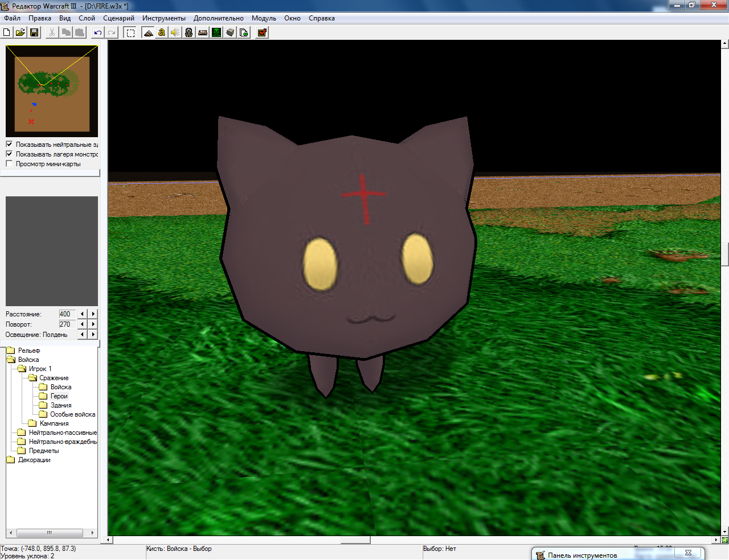Open the Справка menu
Viewport: 729px width, 560px height.
322,18
